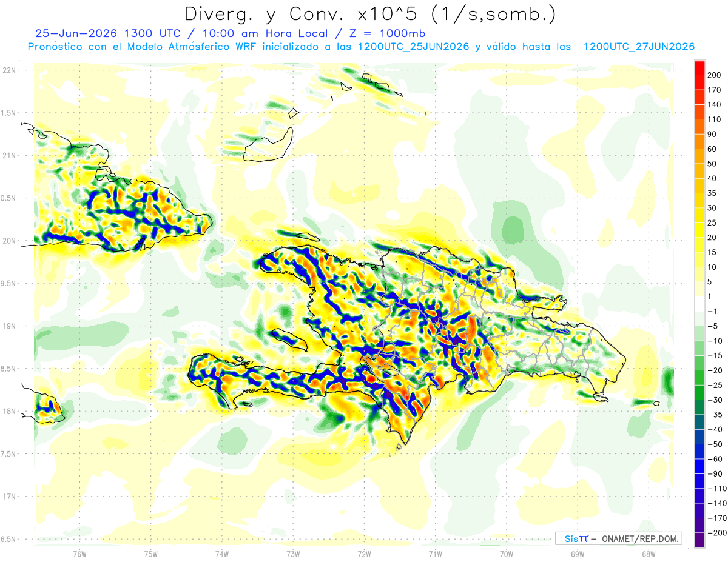Click the '0.5N' latitude label
This screenshot has width=728, height=562.
[x=9, y=198]
